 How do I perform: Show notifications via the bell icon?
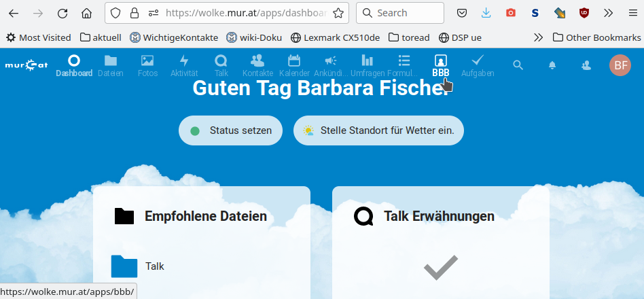click(x=552, y=65)
